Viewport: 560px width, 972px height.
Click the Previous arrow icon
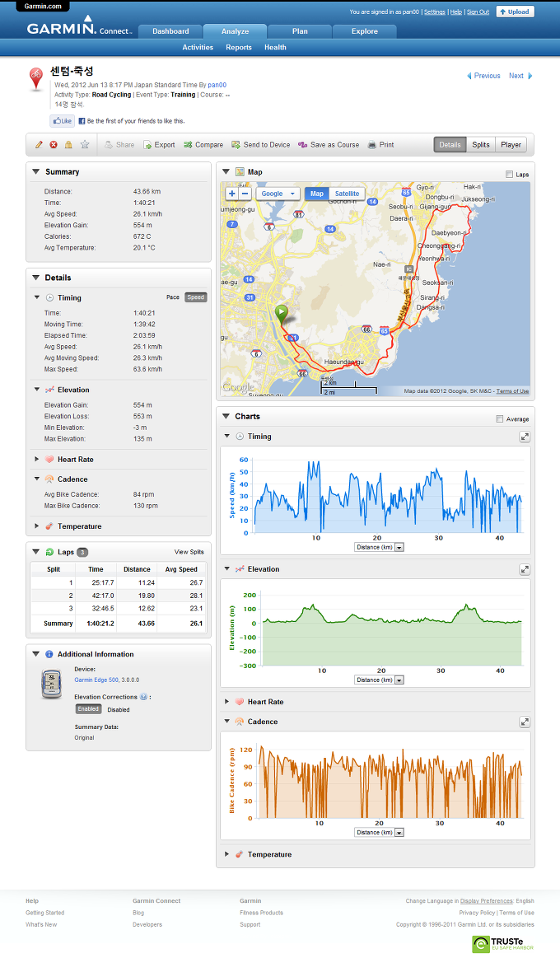point(469,76)
